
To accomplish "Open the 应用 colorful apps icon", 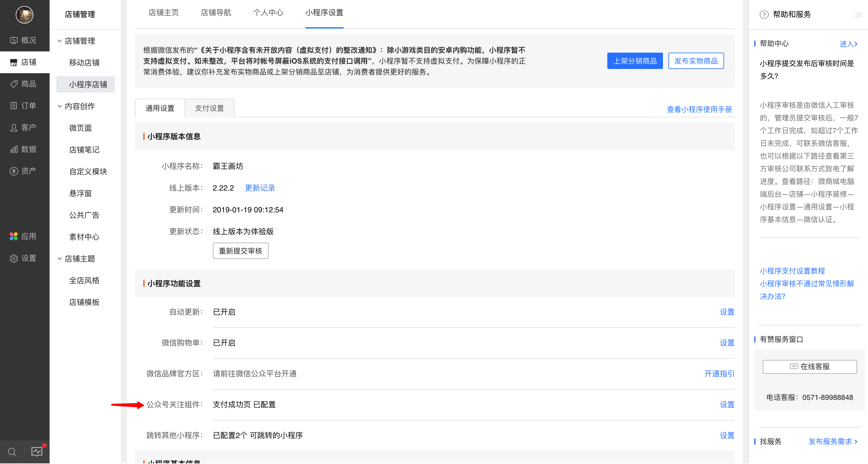I will pos(14,237).
